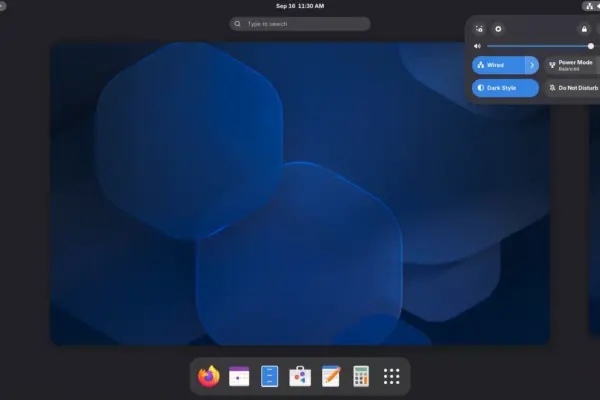
Task: Open the Files app in the dash
Action: (x=269, y=376)
